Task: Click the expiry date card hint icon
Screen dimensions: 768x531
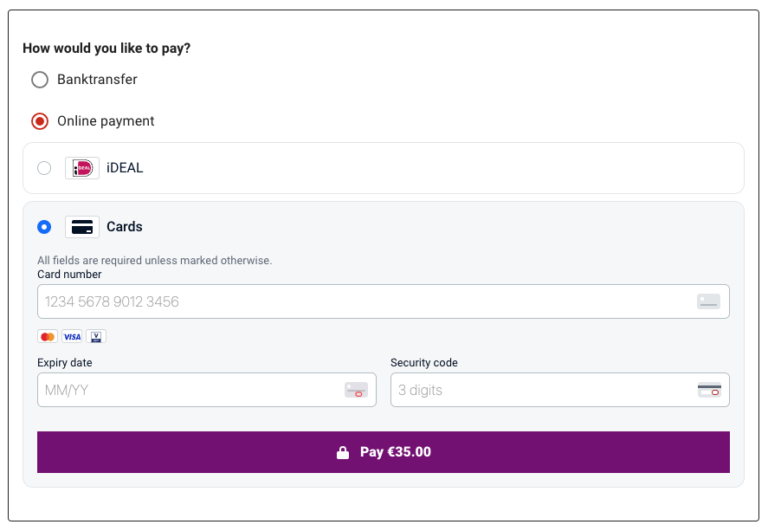Action: [x=356, y=390]
